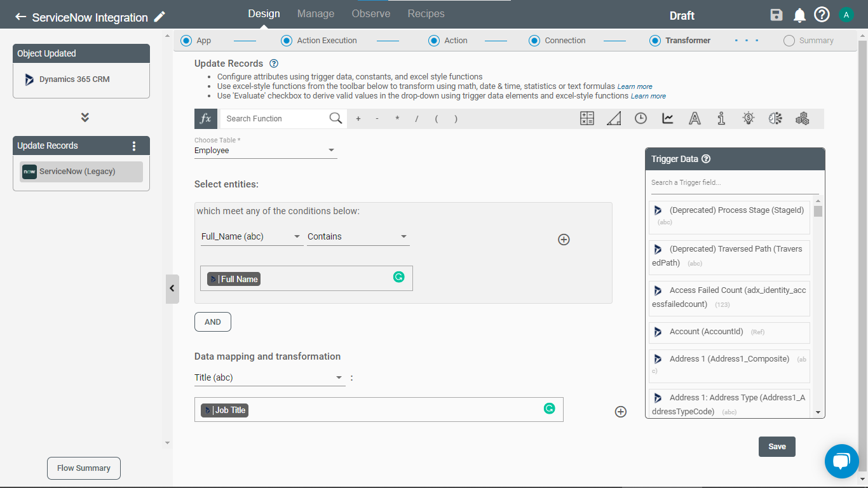The height and width of the screenshot is (488, 868).
Task: Click Grammarly icon in Job Title field
Action: pyautogui.click(x=549, y=409)
